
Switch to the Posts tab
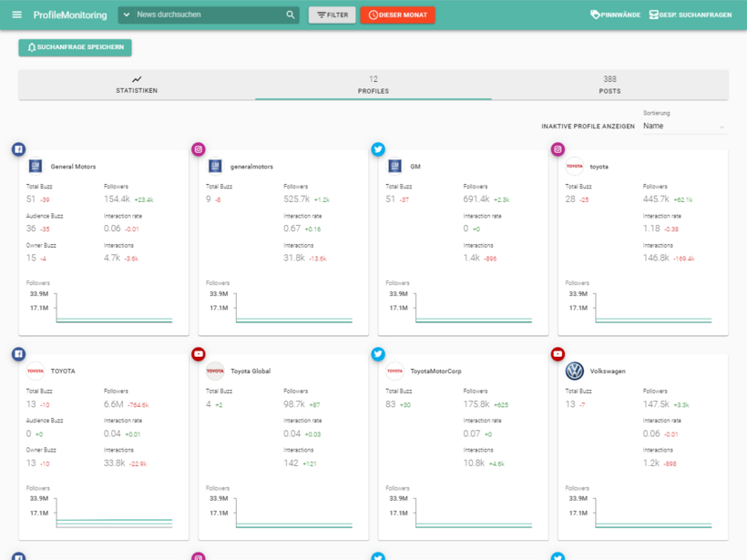(609, 85)
